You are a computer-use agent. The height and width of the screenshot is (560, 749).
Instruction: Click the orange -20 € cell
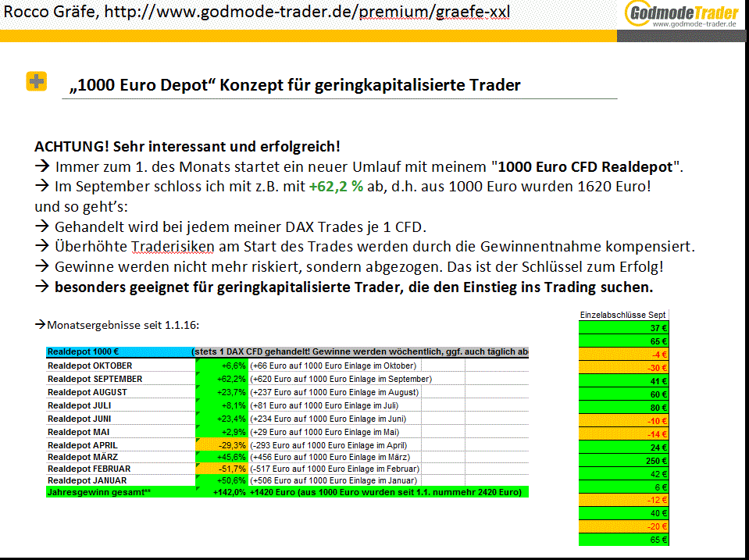(623, 526)
